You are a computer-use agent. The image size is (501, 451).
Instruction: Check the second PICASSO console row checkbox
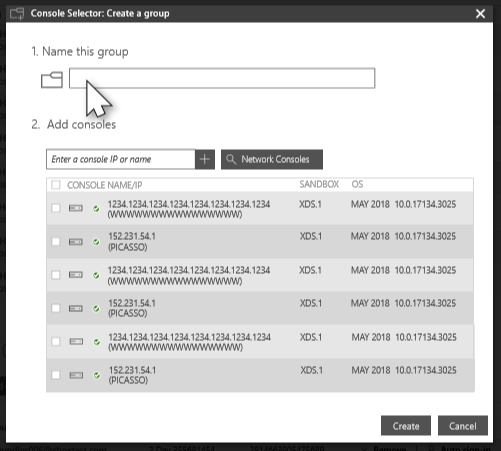56,308
